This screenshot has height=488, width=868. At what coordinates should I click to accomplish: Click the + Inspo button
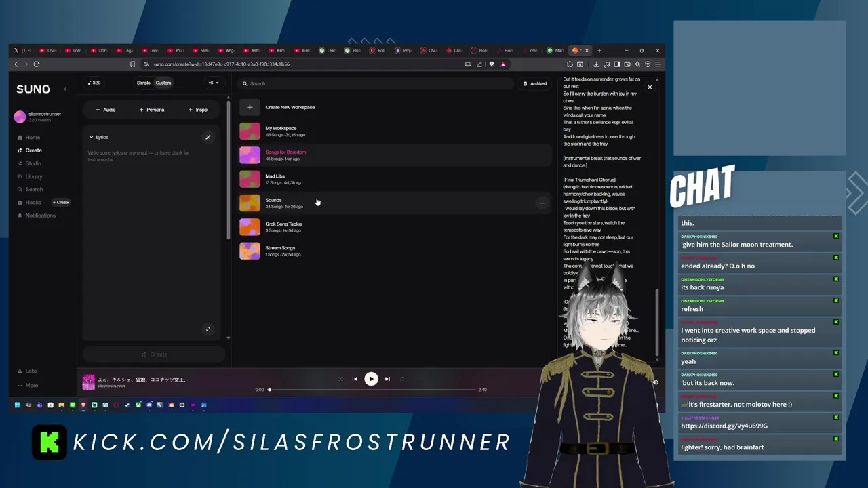coord(198,110)
